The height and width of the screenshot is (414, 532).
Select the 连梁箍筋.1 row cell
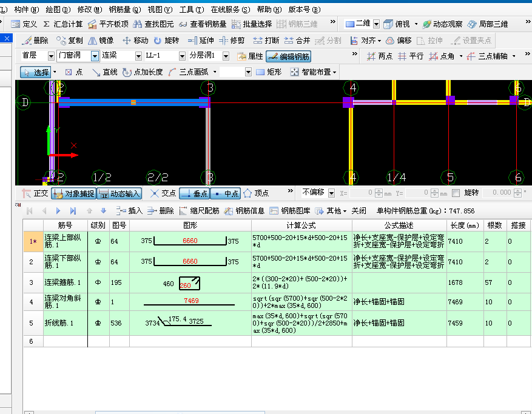pos(65,282)
